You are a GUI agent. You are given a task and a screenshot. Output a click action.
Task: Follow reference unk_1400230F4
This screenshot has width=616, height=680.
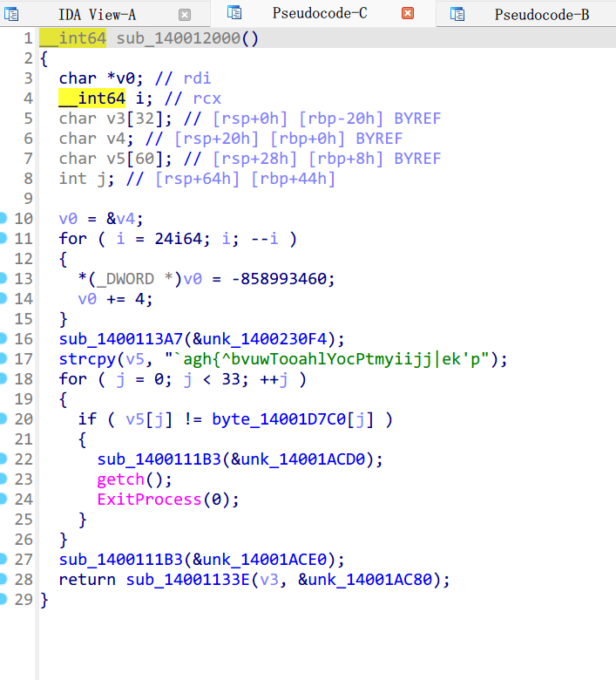264,339
